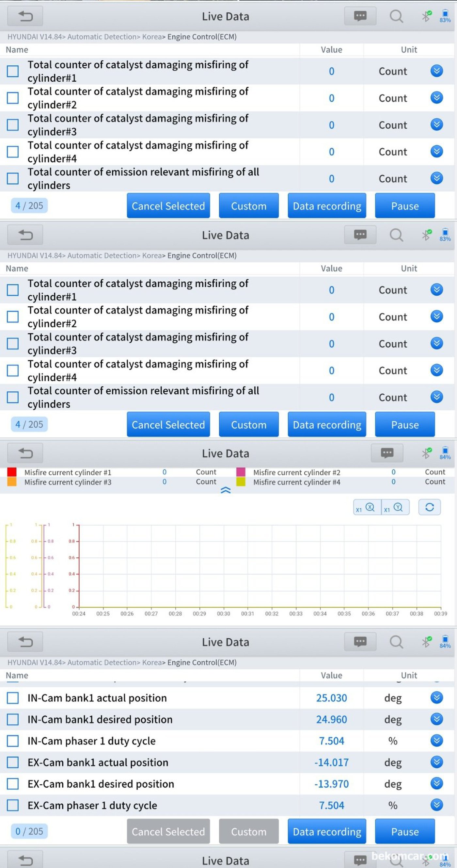Check the IN-Cam bank1 actual position box
Viewport: 457px width, 868px height.
[13, 698]
